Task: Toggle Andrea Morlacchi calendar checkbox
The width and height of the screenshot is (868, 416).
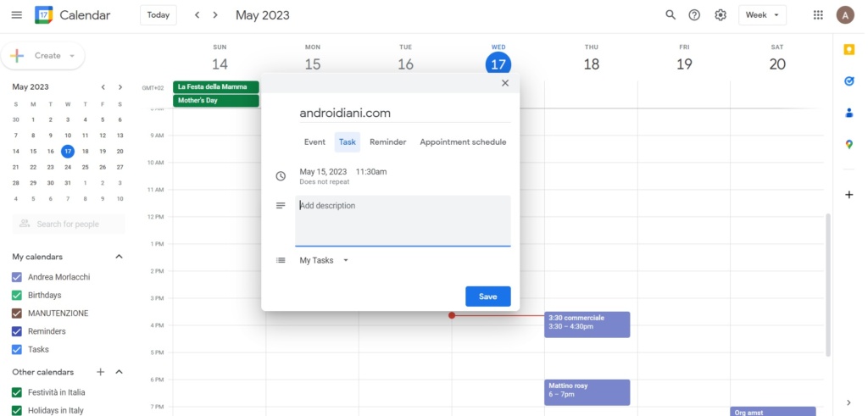Action: click(17, 277)
